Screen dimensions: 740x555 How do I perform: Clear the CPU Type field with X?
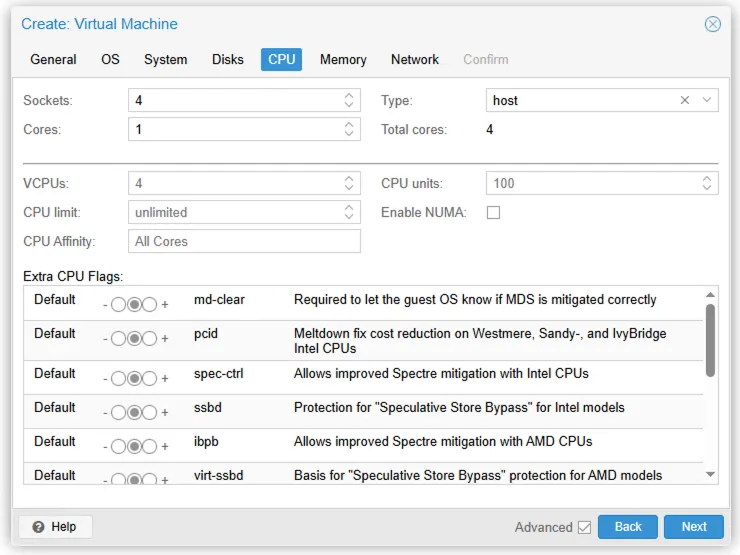coord(685,100)
